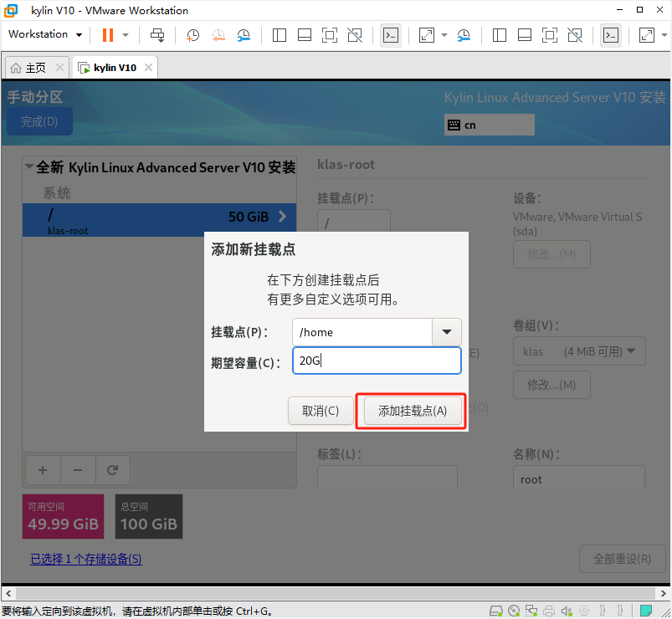Add a new mount point with plus button
Image resolution: width=672 pixels, height=619 pixels.
tap(43, 470)
